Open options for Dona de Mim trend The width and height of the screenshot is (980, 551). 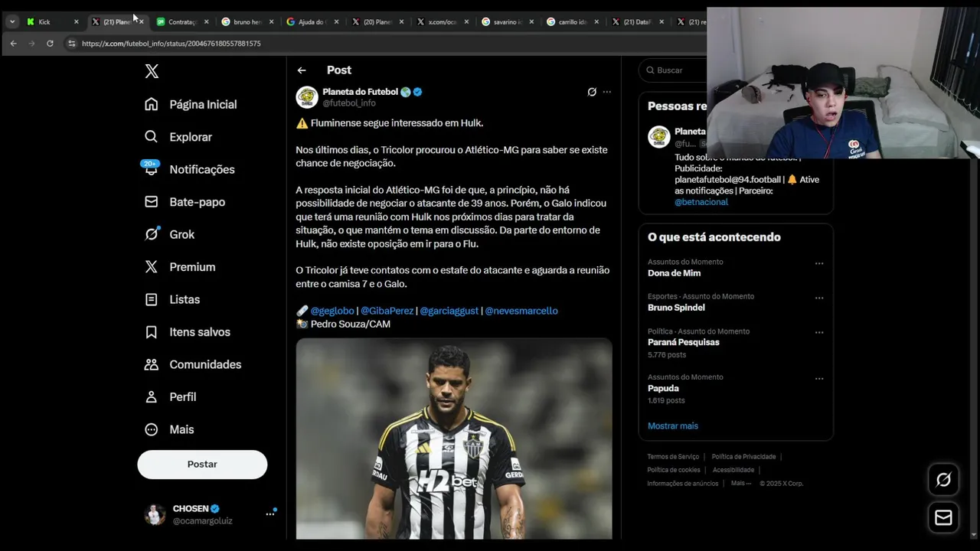tap(819, 263)
